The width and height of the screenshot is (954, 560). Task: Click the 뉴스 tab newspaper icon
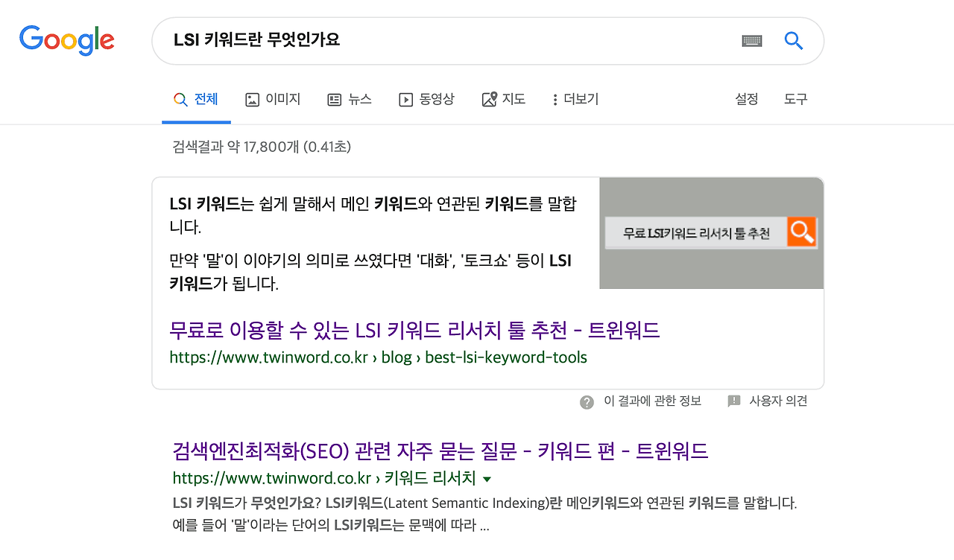click(335, 99)
